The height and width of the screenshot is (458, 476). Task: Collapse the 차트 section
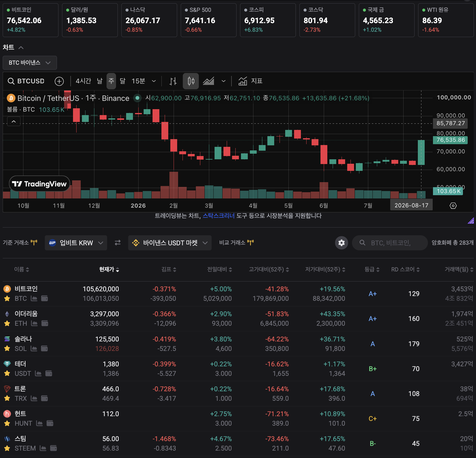pyautogui.click(x=21, y=47)
